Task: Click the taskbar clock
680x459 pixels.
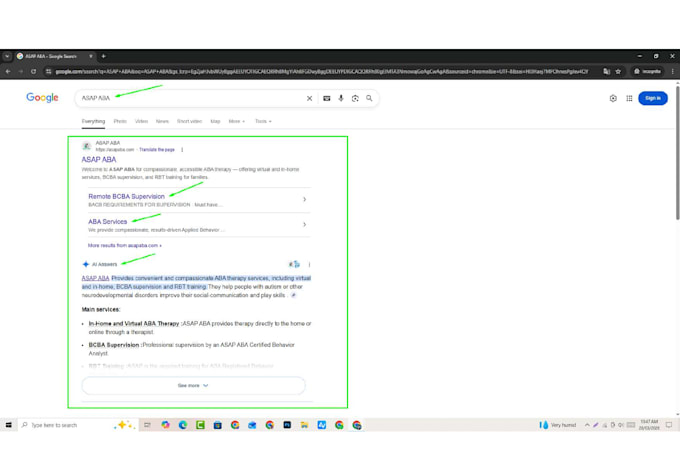Action: click(649, 425)
